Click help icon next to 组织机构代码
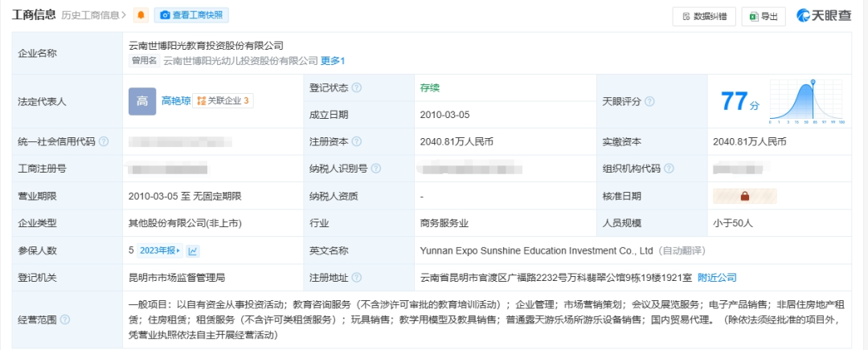The image size is (868, 350). point(669,169)
